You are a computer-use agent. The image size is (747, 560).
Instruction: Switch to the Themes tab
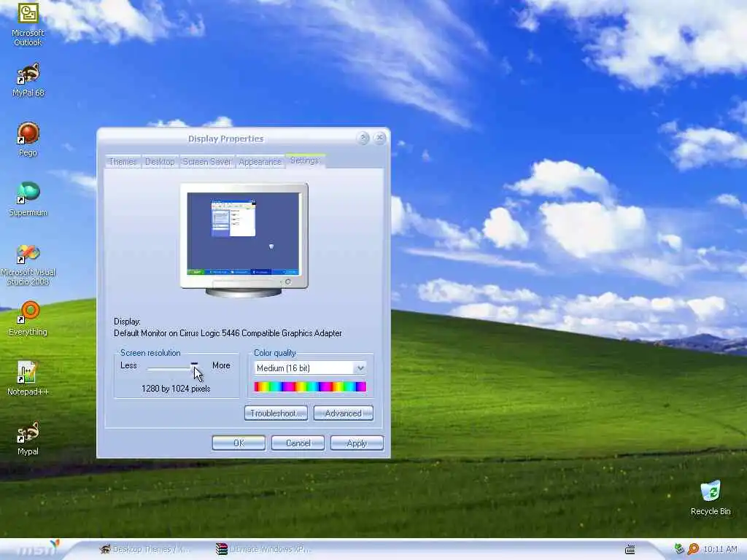(123, 161)
